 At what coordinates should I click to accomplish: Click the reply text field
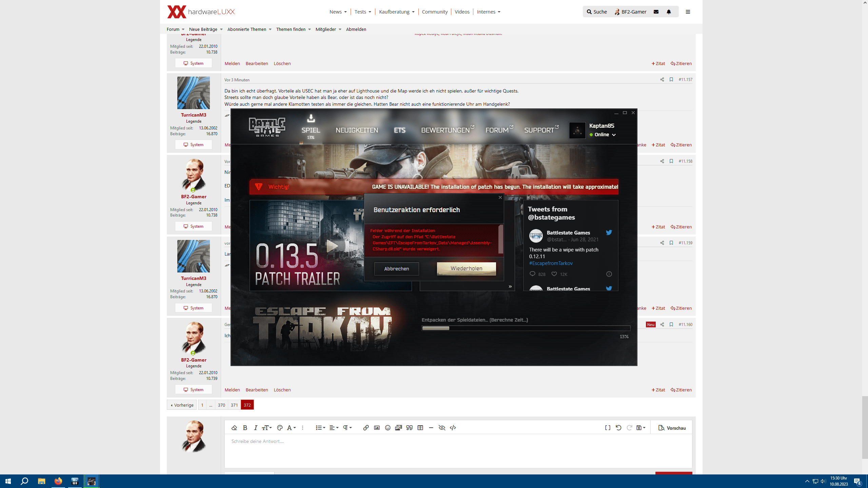click(x=458, y=451)
